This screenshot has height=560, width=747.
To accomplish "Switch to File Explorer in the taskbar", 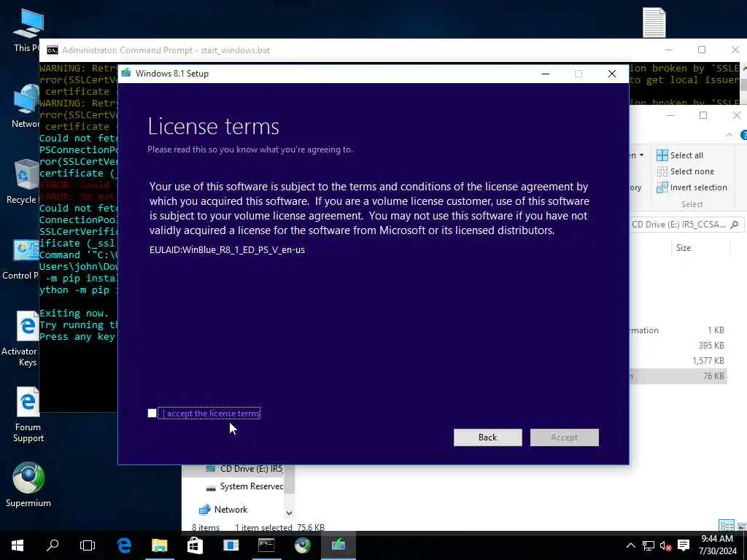I will 160,545.
